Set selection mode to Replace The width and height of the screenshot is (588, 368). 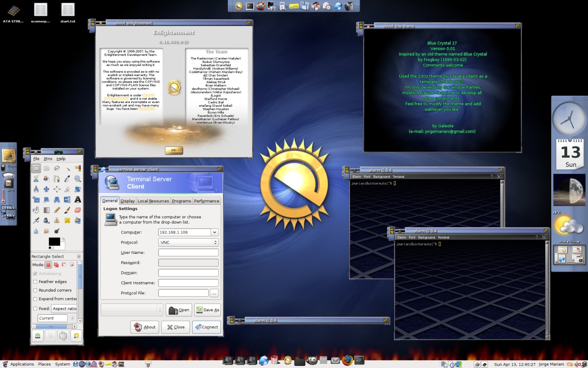coord(49,265)
